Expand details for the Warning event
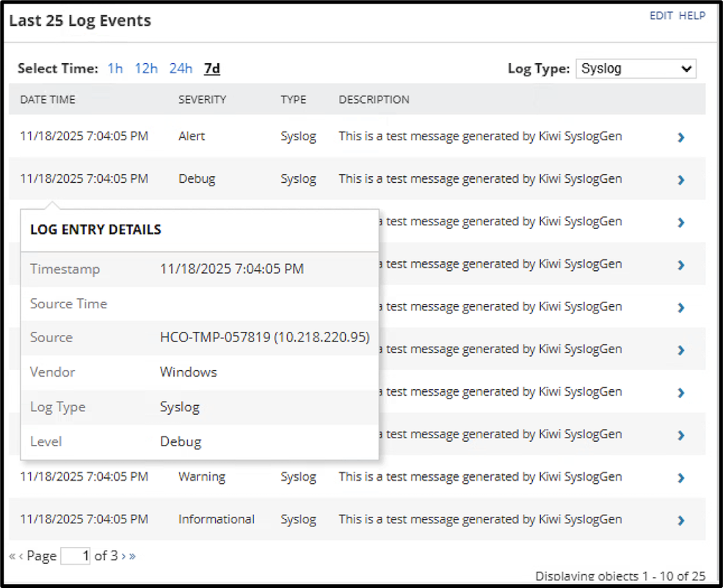Image resolution: width=723 pixels, height=588 pixels. [680, 476]
